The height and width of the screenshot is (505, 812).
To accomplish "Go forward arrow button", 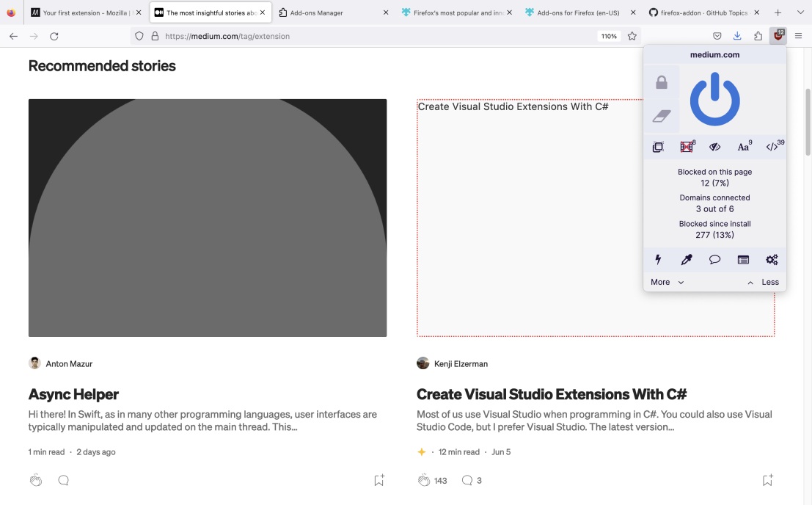I will coord(34,36).
